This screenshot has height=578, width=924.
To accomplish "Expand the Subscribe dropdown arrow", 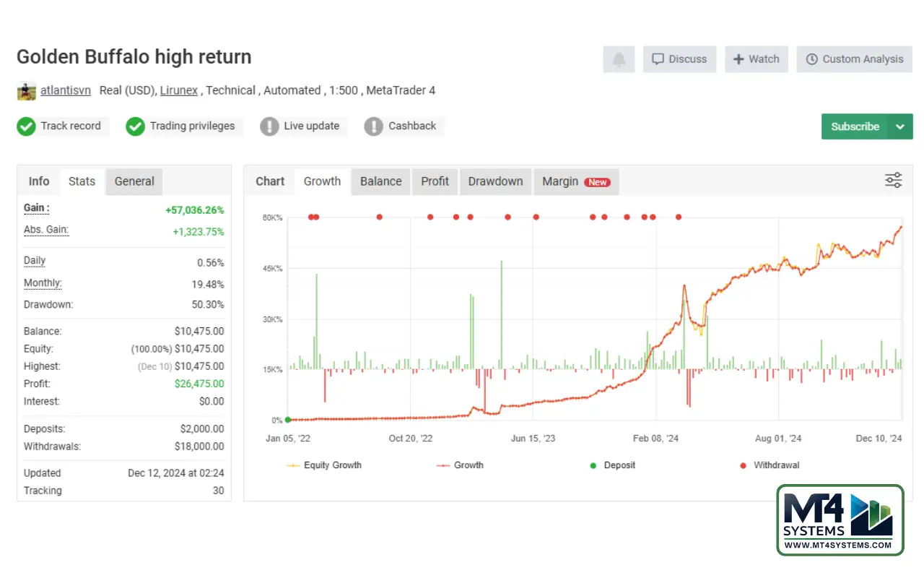I will [x=900, y=126].
